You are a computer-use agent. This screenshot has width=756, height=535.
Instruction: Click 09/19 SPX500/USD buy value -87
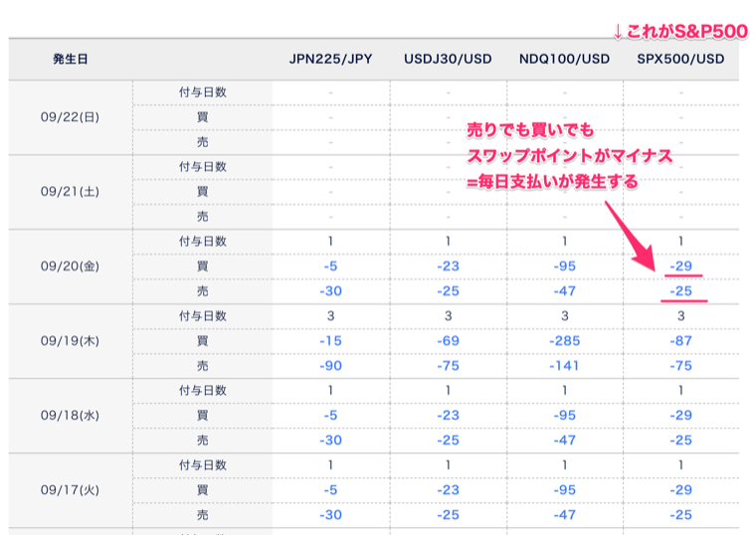(x=680, y=341)
